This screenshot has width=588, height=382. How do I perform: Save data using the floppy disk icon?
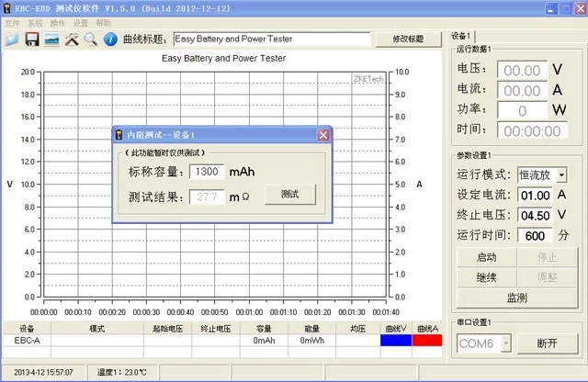click(x=32, y=39)
